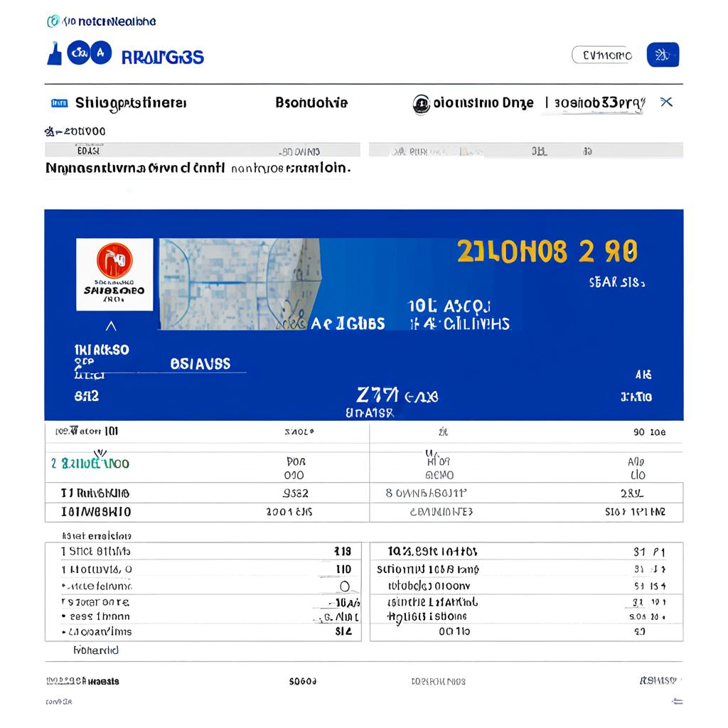Click the EVMOMO pill-shaped field

coord(602,55)
